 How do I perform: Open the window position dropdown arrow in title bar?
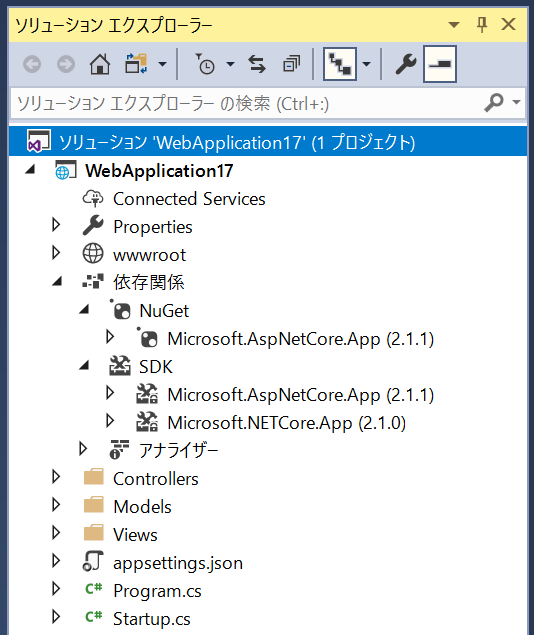click(454, 25)
